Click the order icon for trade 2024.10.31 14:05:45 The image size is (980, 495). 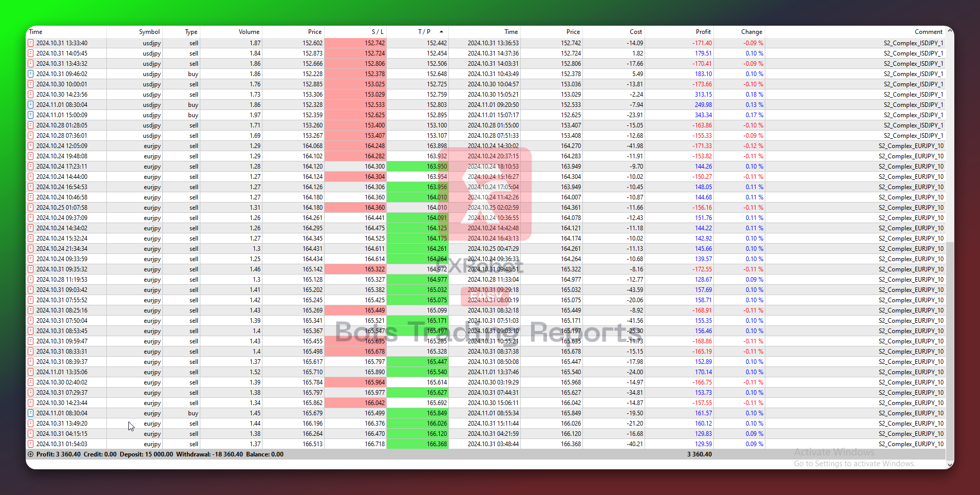coord(30,53)
